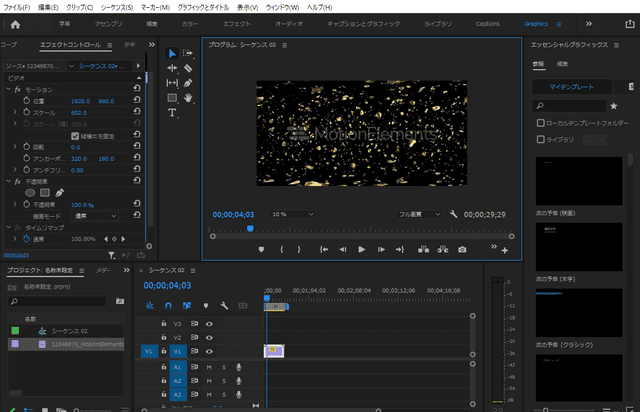Select the Selection tool arrow
Image resolution: width=640 pixels, height=412 pixels.
[x=172, y=53]
